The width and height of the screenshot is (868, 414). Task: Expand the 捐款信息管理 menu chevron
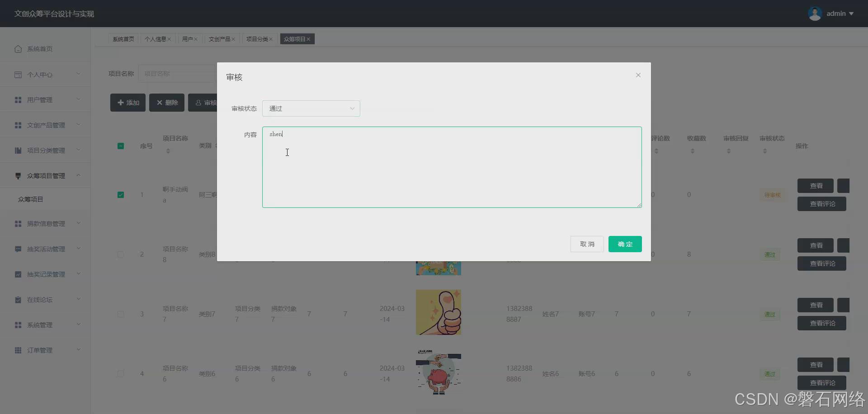78,223
